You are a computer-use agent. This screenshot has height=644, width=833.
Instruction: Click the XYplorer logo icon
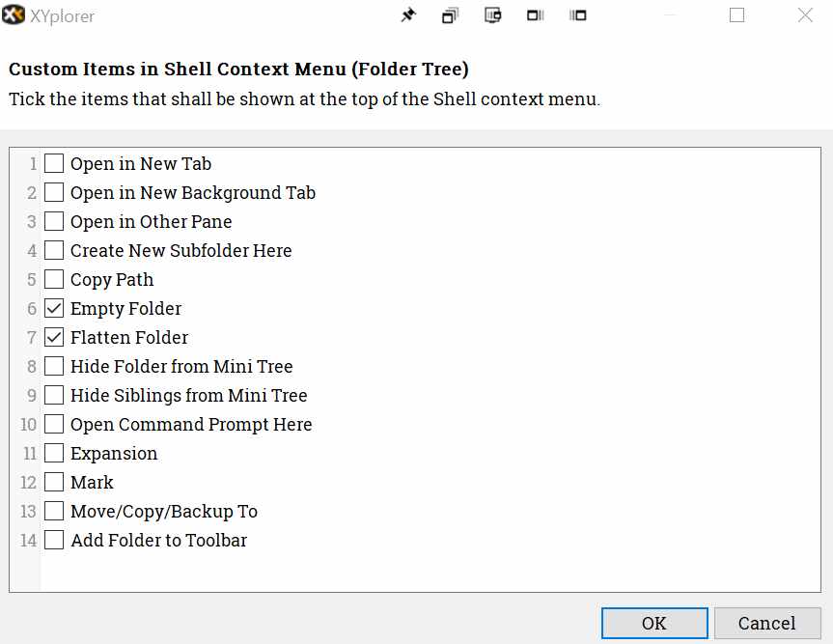pos(14,15)
